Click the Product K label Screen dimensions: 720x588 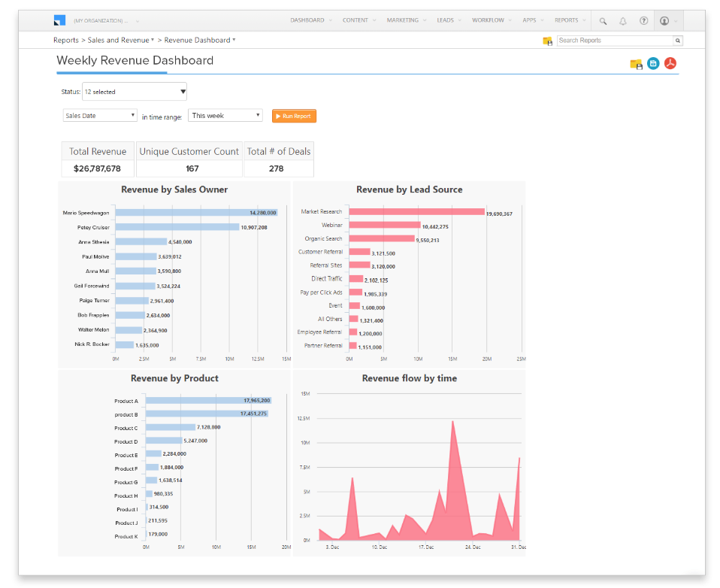pyautogui.click(x=126, y=536)
